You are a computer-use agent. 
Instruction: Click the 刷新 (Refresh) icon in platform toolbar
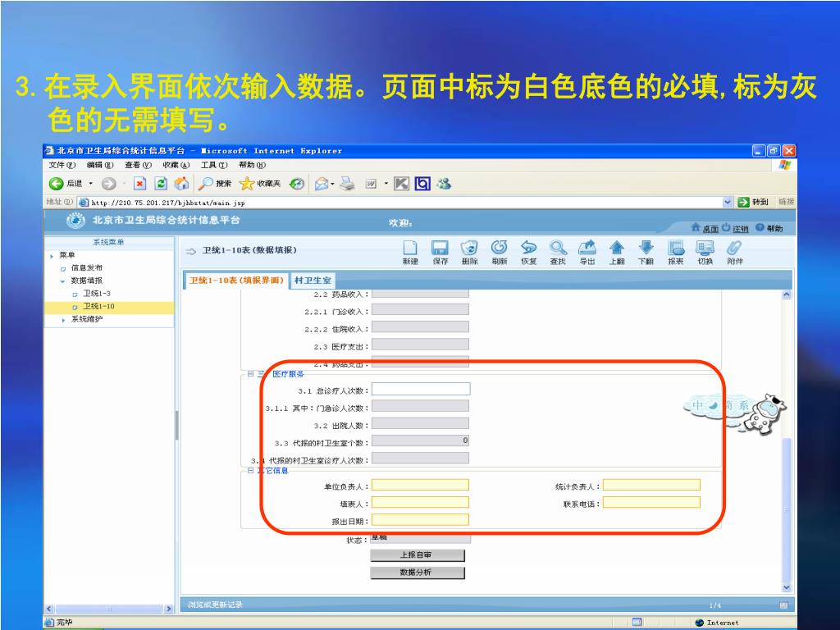click(x=500, y=253)
